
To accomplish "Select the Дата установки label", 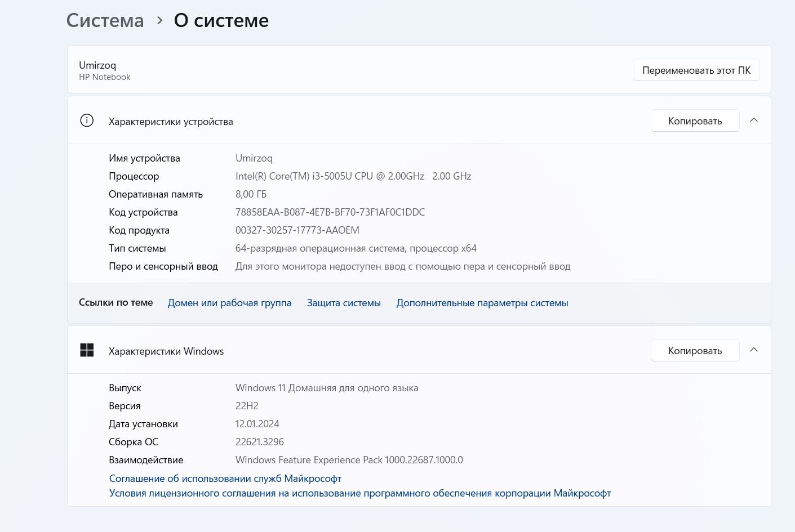I will [x=143, y=424].
